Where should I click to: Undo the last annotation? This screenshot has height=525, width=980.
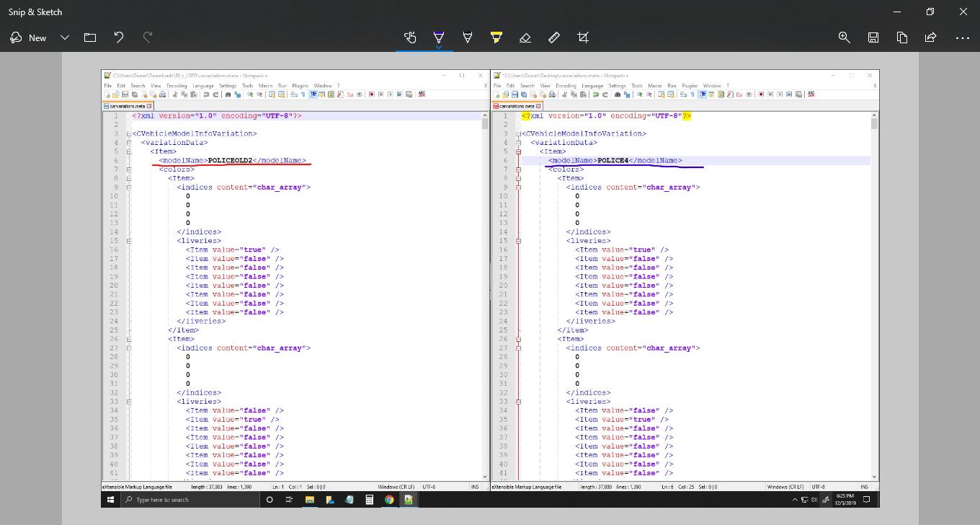(119, 37)
